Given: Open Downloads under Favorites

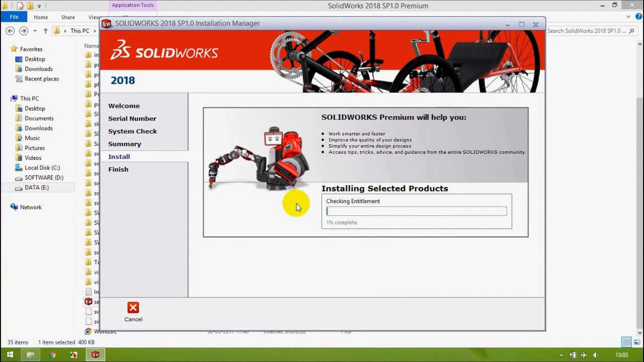Looking at the screenshot, I should click(x=39, y=69).
